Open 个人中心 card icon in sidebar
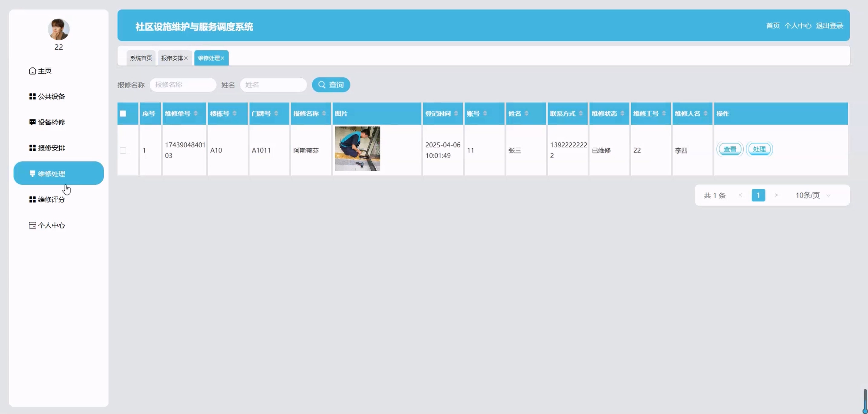The width and height of the screenshot is (868, 414). pyautogui.click(x=32, y=225)
